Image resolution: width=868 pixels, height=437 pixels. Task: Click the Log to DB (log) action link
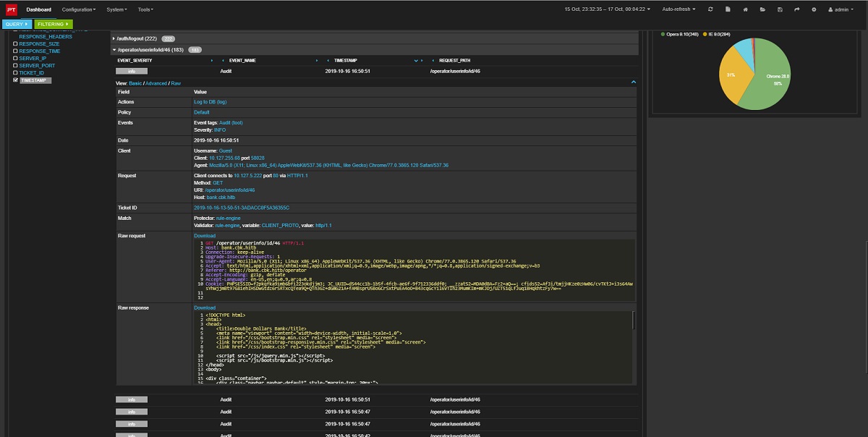pyautogui.click(x=210, y=102)
